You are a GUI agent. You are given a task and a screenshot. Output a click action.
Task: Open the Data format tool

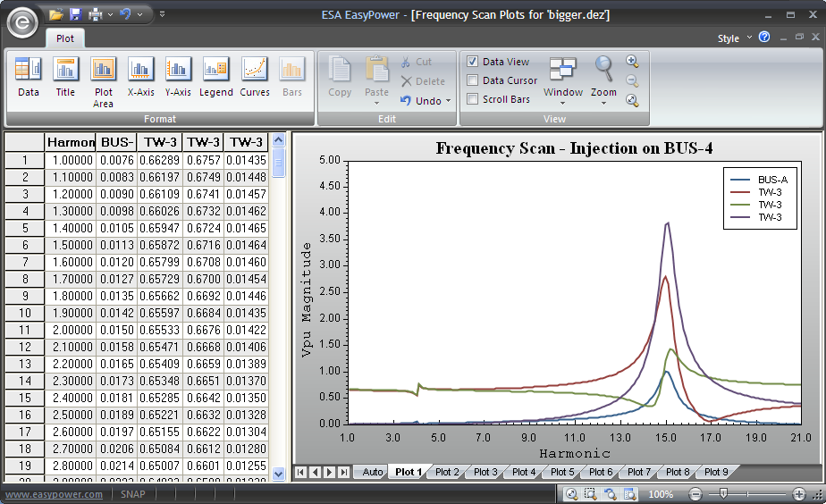click(x=29, y=78)
